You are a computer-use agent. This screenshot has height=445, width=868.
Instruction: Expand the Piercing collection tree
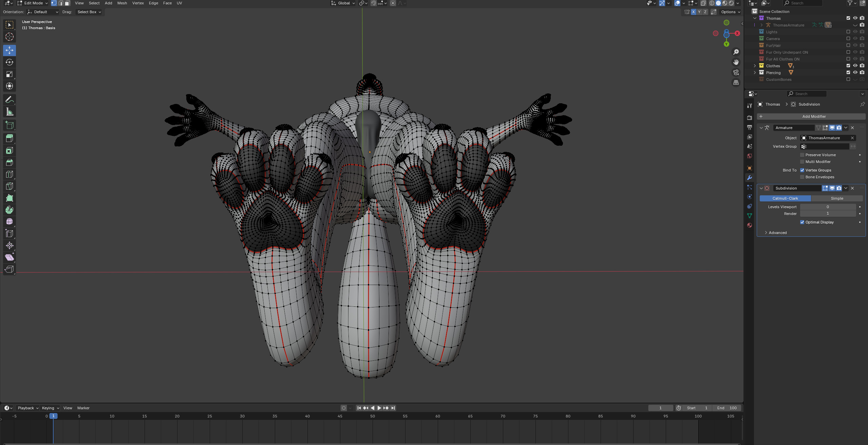[x=755, y=73]
